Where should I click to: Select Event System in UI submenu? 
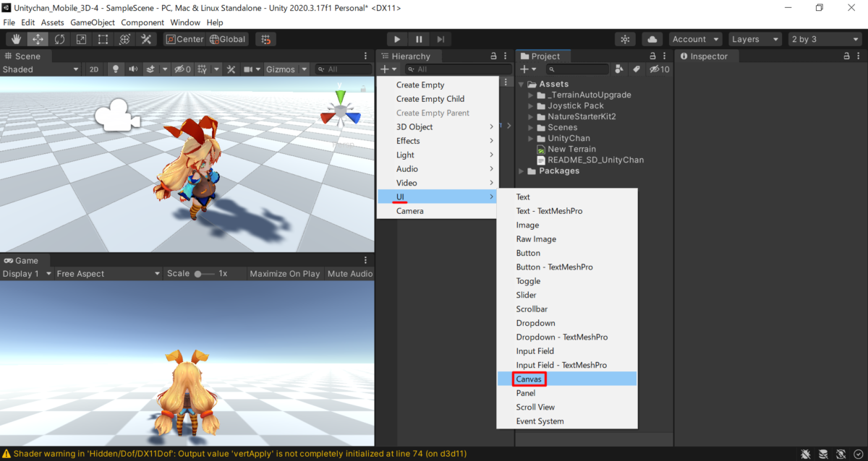tap(567, 421)
